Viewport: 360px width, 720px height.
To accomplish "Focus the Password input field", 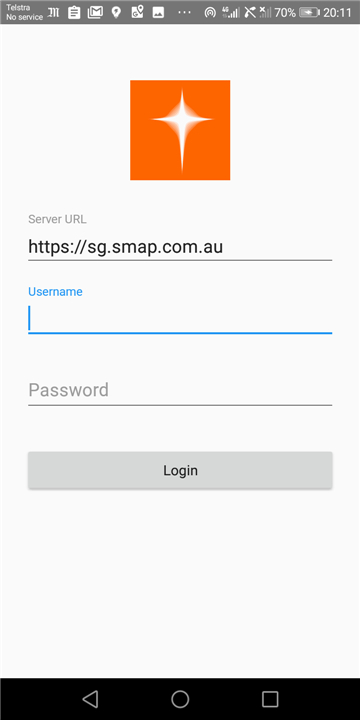I will point(180,390).
